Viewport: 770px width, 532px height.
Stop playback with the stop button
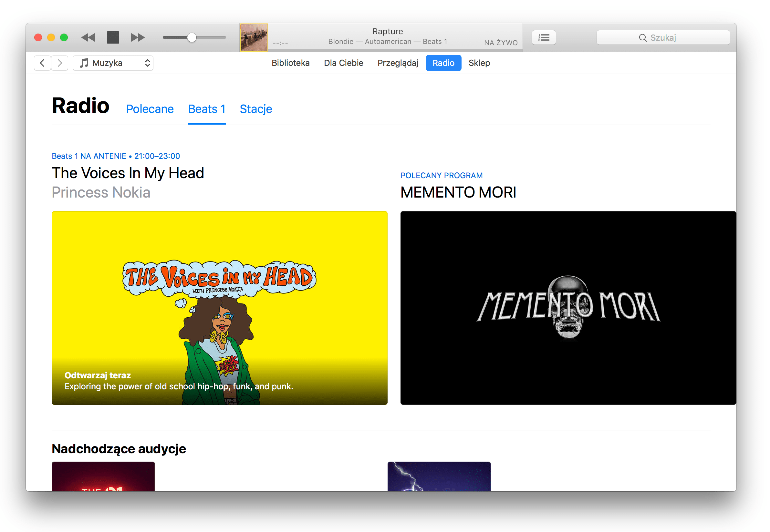[113, 37]
